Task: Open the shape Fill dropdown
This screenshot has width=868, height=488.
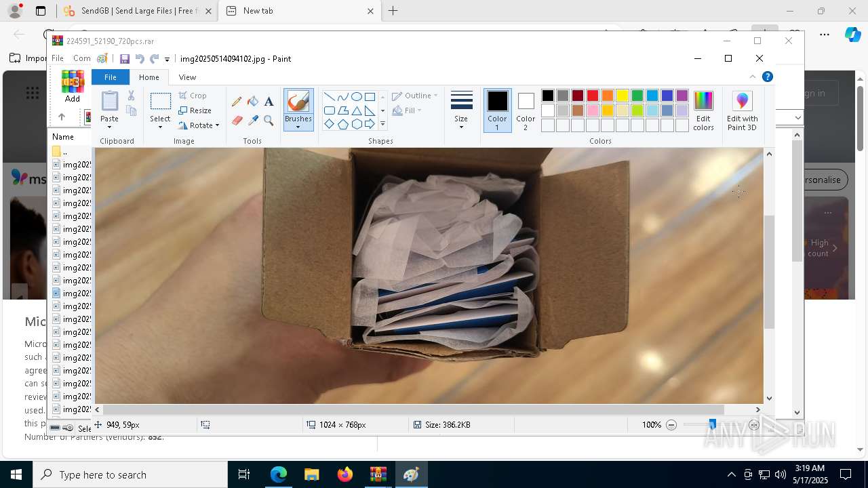Action: click(407, 110)
